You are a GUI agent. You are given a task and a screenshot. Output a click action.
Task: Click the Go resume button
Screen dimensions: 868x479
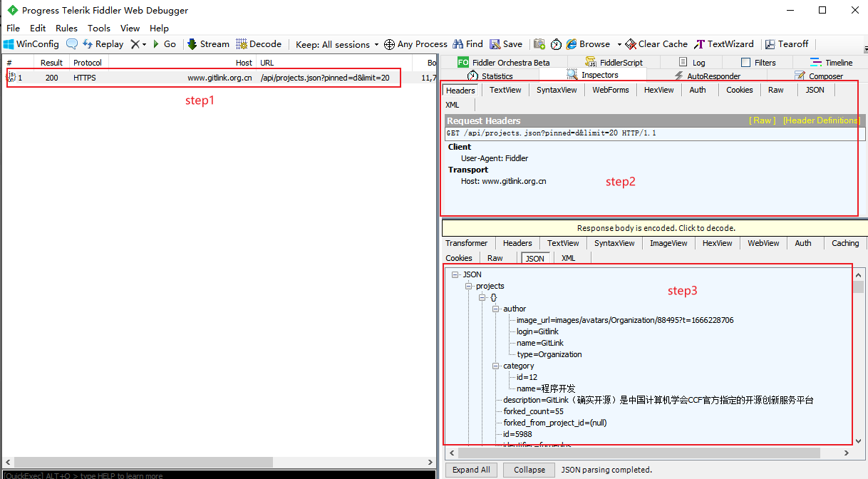tap(165, 44)
